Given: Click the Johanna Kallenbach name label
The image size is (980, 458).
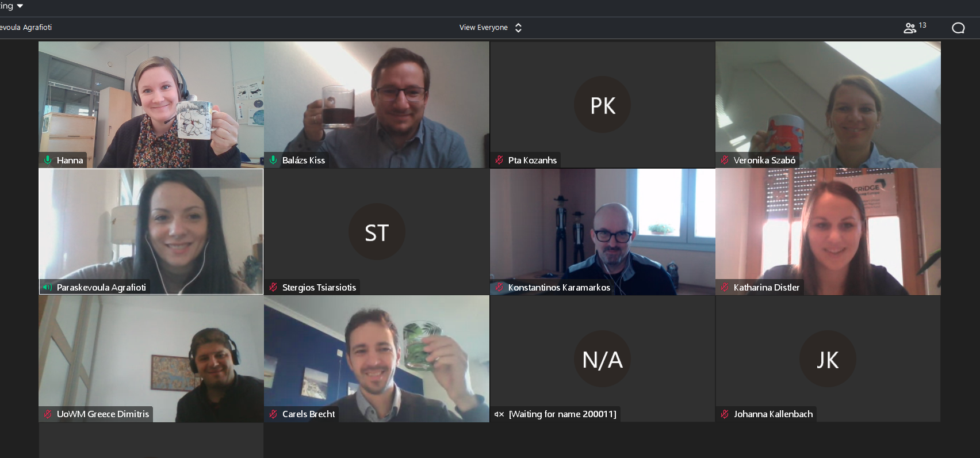Looking at the screenshot, I should point(773,414).
